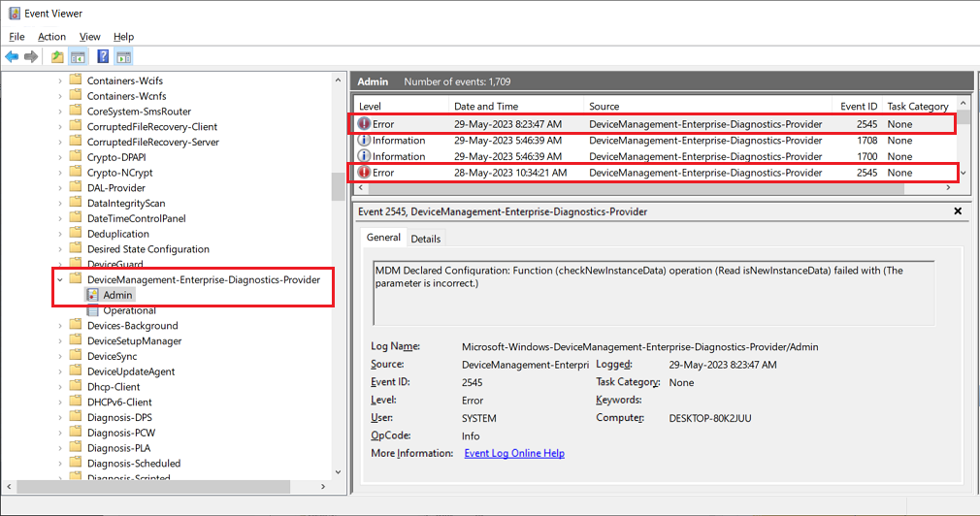This screenshot has height=516, width=980.
Task: Click the event list scroll down arrow
Action: click(964, 174)
